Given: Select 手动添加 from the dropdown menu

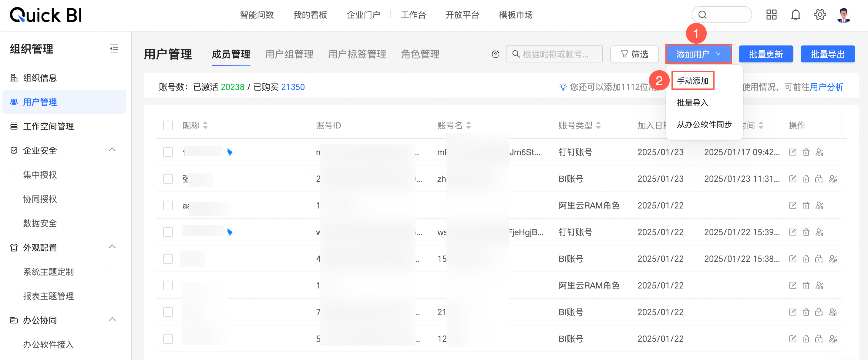Looking at the screenshot, I should click(692, 81).
